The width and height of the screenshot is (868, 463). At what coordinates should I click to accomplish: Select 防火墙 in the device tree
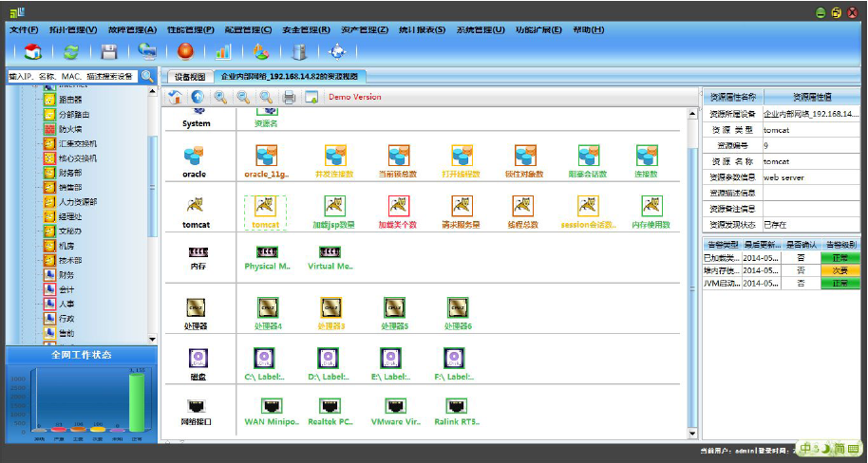click(69, 128)
